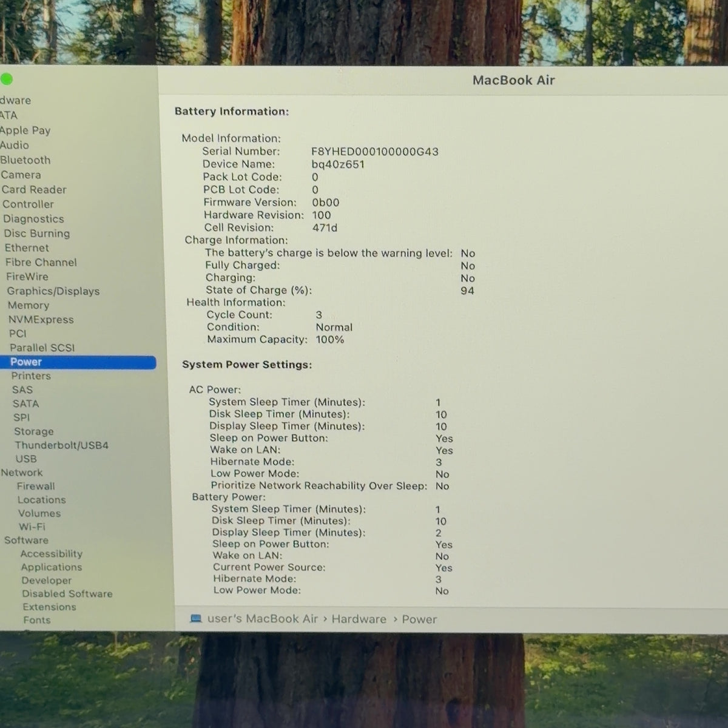
Task: Click the Prioritize Network Reachability Over Sleep label
Action: (319, 486)
